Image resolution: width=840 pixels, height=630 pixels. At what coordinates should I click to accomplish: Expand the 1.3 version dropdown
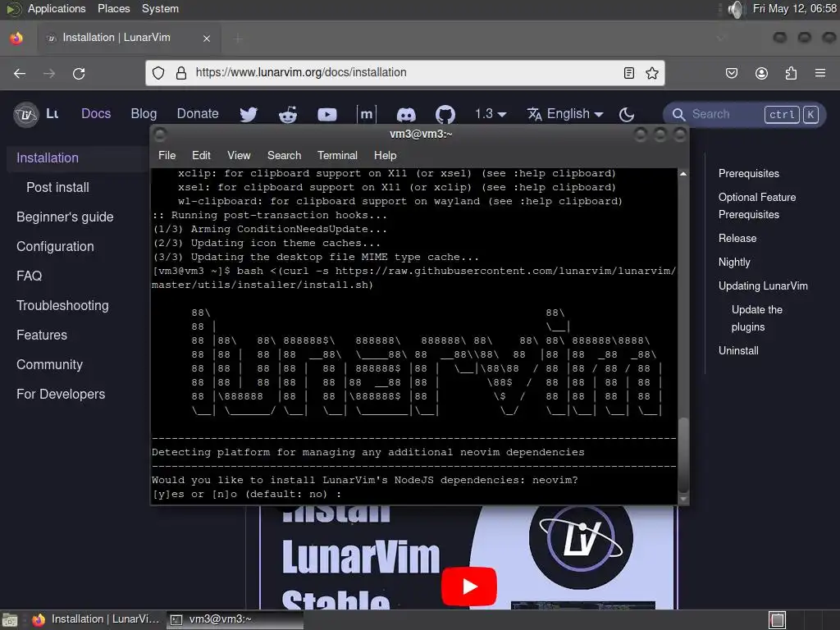[x=491, y=113]
